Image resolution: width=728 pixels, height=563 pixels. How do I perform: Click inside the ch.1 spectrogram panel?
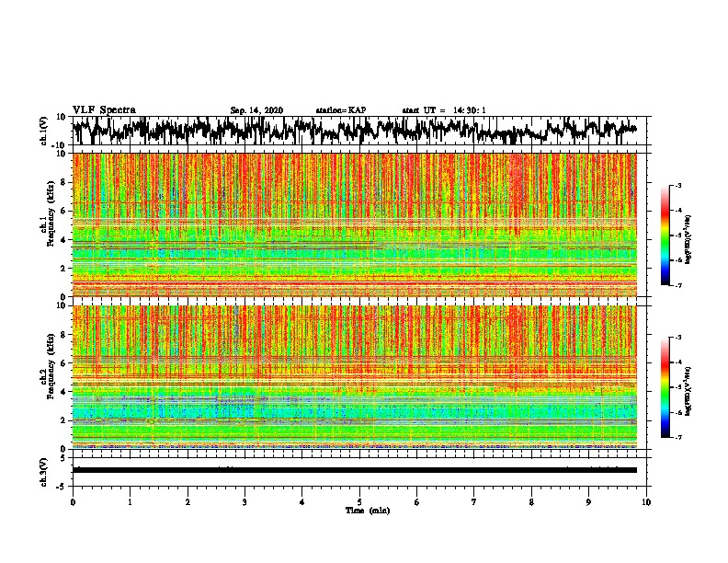click(x=355, y=224)
